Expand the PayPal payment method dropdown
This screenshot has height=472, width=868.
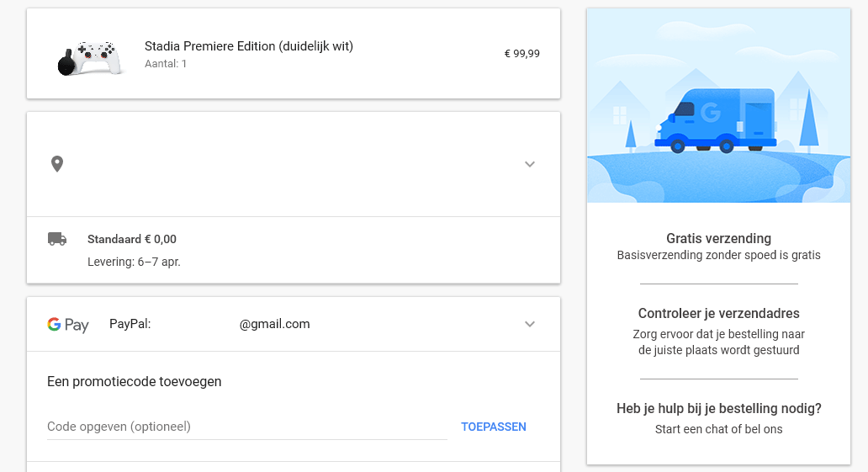(x=530, y=324)
